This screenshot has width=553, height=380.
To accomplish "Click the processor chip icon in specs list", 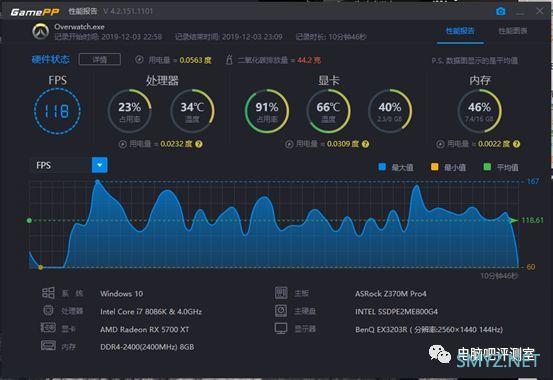I will click(x=48, y=310).
